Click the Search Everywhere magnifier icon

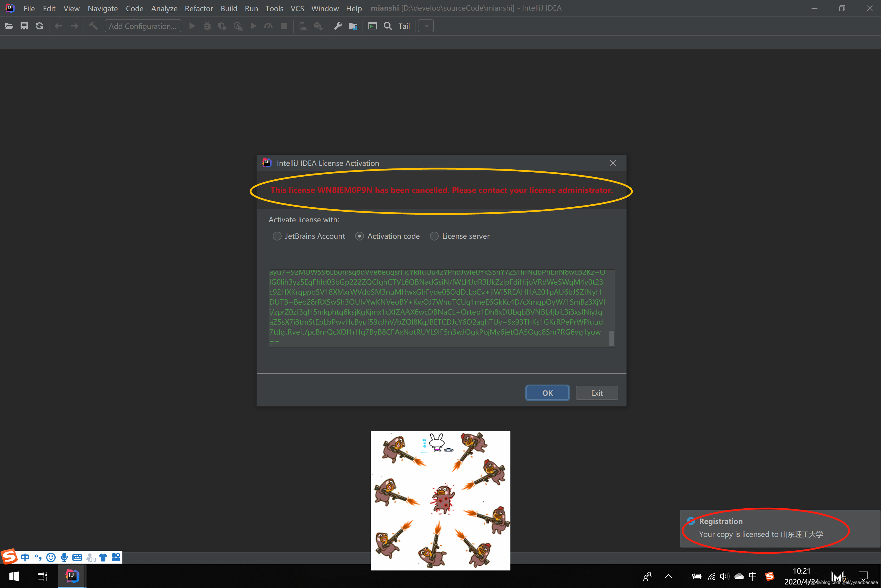[x=388, y=26]
